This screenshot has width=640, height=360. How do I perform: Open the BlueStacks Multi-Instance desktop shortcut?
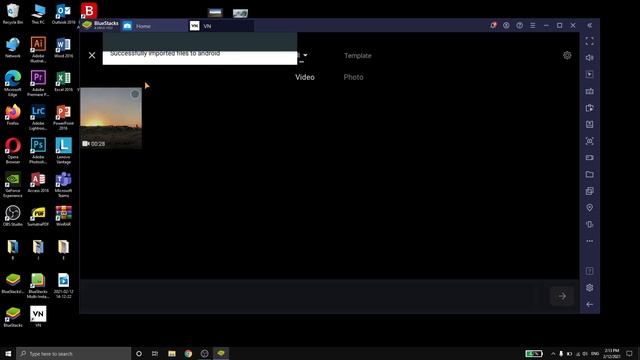(38, 286)
